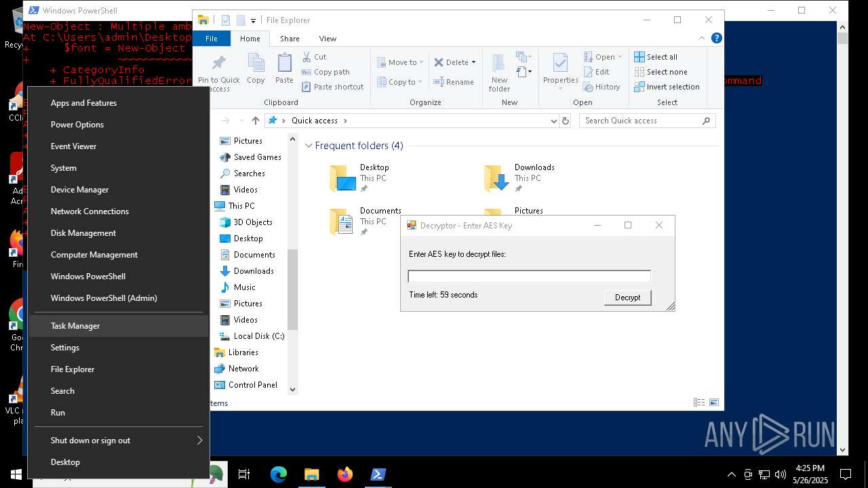Click the navigation pane scroll down arrow
The image size is (868, 488).
click(x=293, y=389)
